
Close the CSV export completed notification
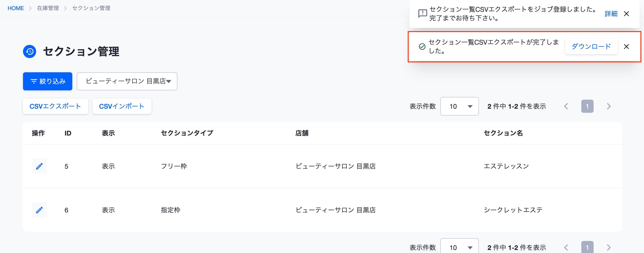coord(626,47)
